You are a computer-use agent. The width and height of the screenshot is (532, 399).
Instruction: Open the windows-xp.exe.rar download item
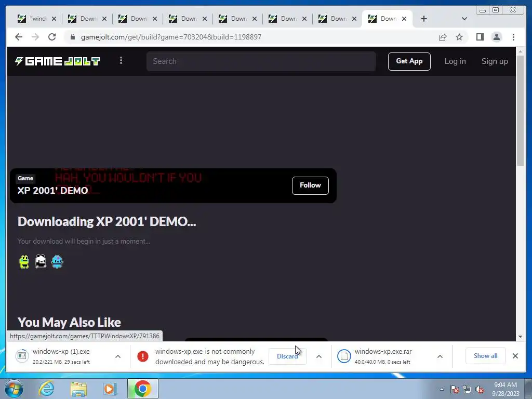point(383,356)
